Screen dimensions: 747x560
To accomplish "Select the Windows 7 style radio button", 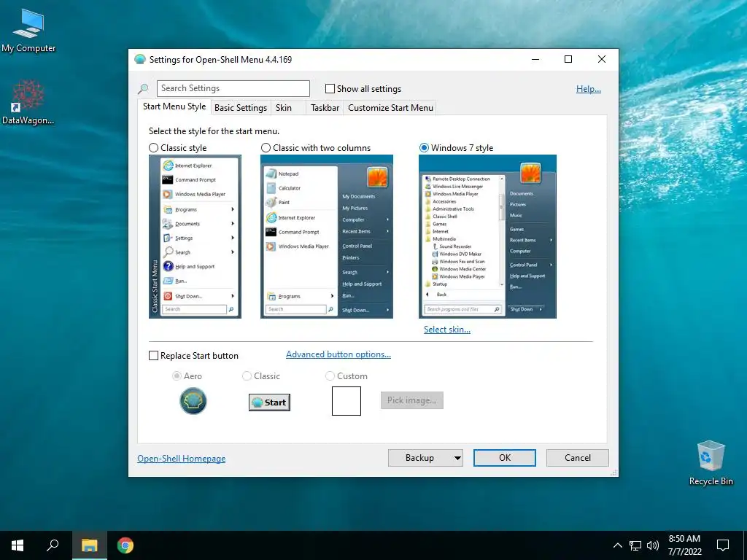I will (x=424, y=148).
